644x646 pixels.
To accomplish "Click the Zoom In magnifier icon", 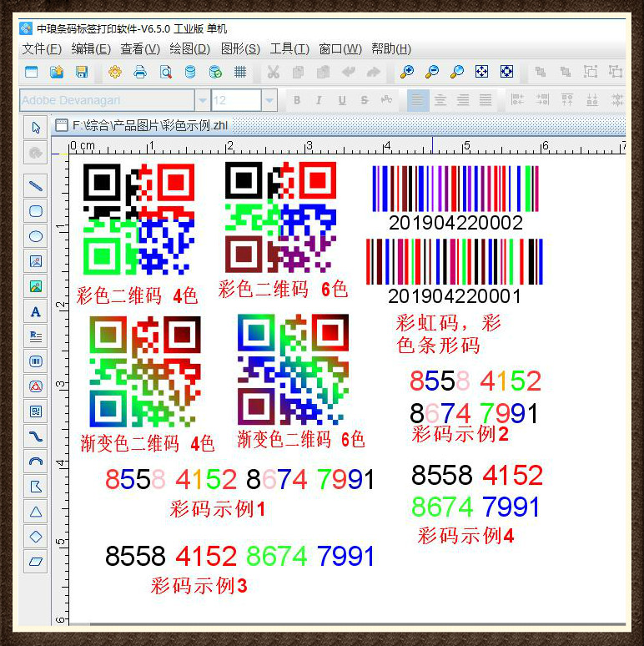I will tap(407, 72).
